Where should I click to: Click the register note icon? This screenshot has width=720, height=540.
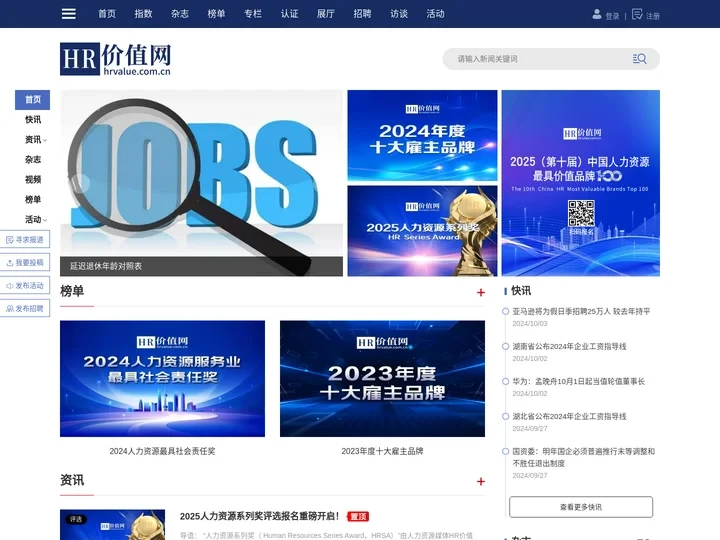tap(637, 14)
